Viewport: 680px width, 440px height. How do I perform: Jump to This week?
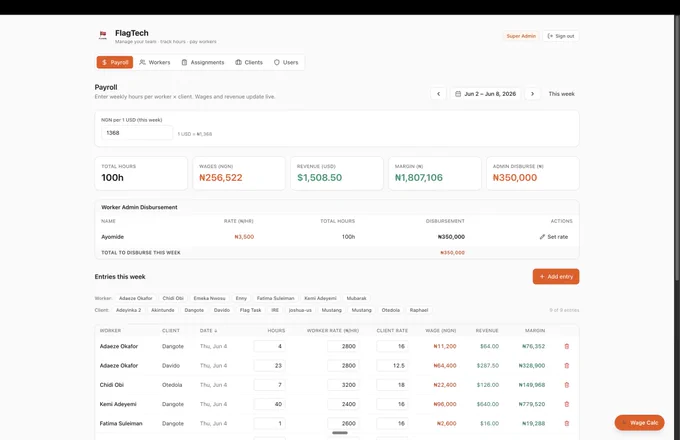[x=561, y=94]
